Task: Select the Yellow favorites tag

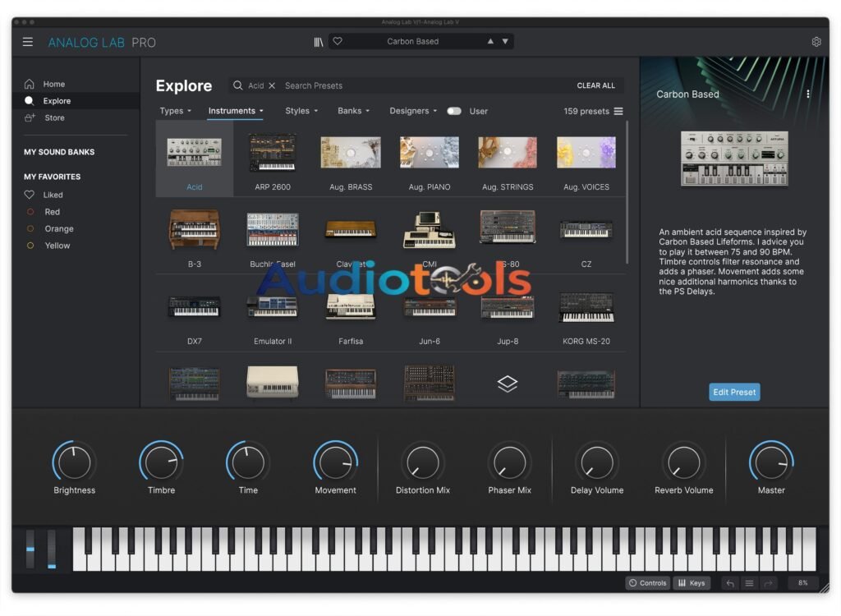Action: (56, 245)
